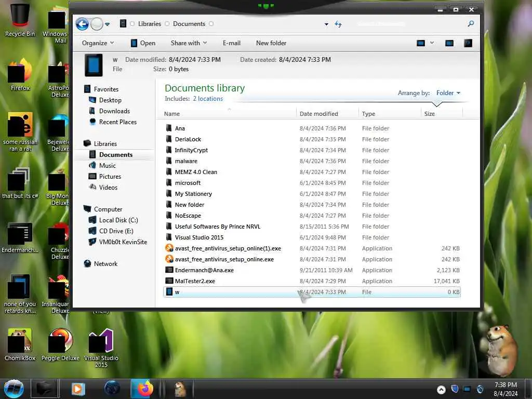Open Arrange by Folder dropdown
This screenshot has width=532, height=399.
click(x=448, y=93)
